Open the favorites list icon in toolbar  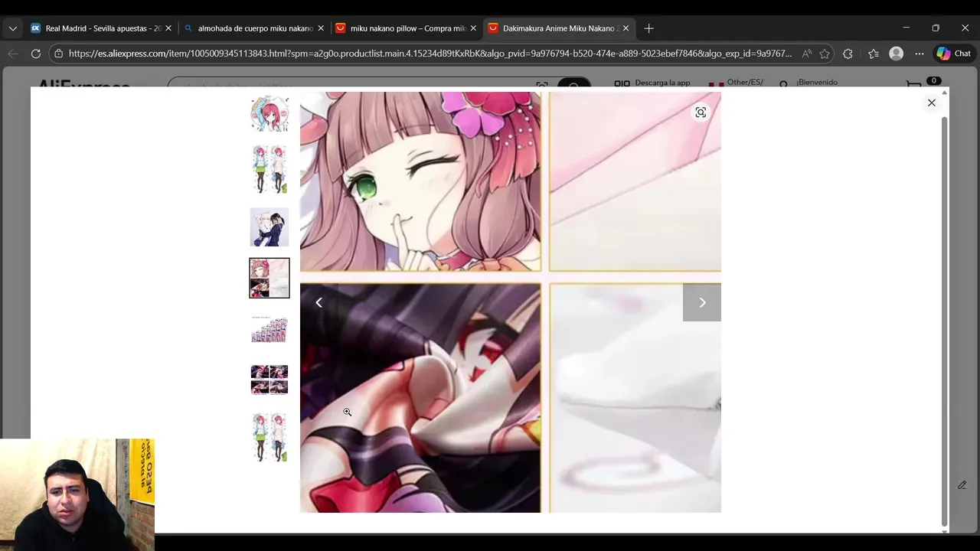click(x=874, y=54)
